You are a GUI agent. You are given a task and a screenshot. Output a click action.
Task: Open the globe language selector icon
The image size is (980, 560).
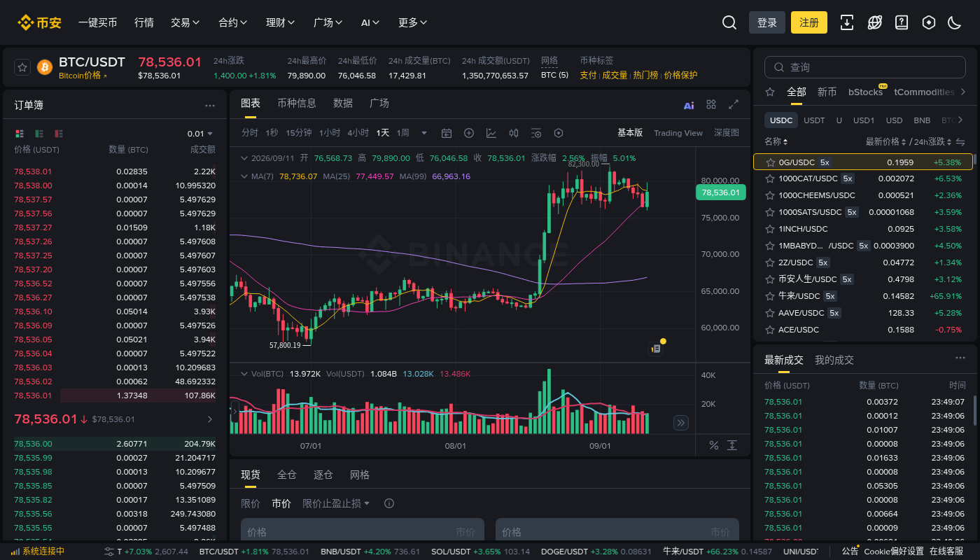(x=874, y=22)
